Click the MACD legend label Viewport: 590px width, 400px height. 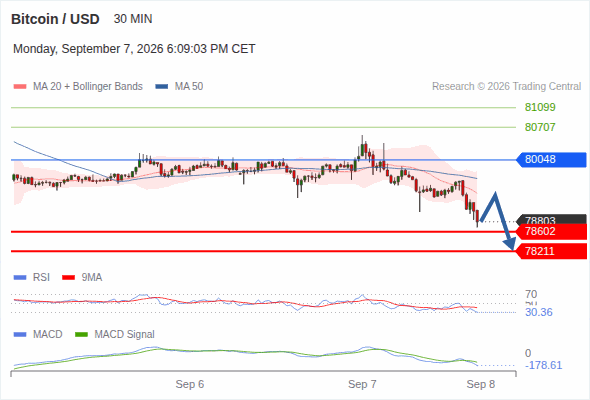point(48,334)
